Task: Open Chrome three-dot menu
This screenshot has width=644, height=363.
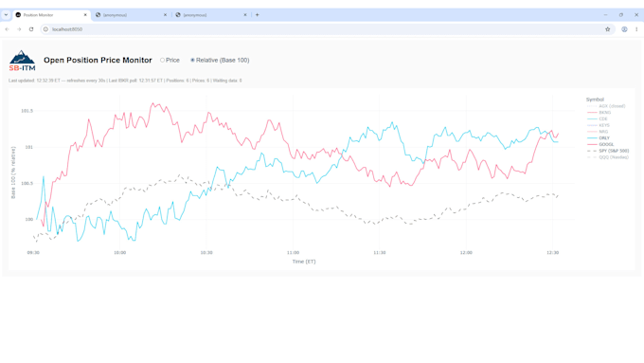Action: 636,29
